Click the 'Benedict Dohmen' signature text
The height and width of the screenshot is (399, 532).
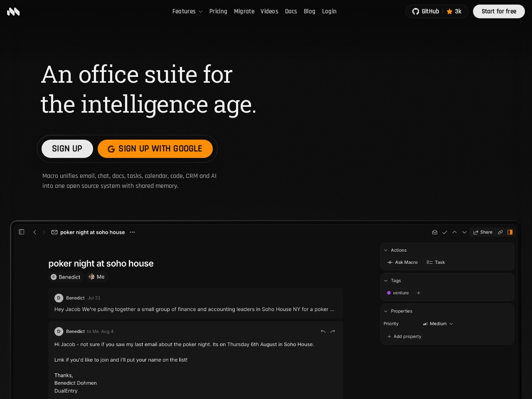(76, 383)
